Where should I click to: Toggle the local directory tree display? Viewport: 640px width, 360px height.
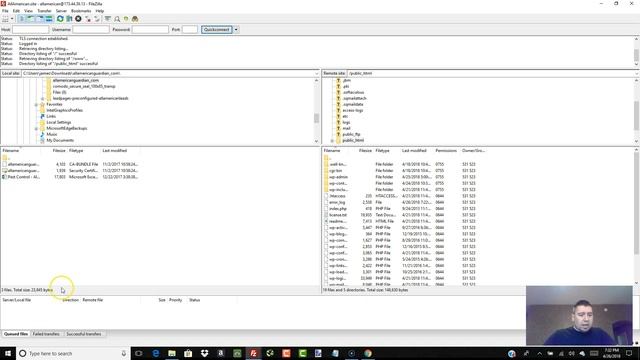click(31, 19)
